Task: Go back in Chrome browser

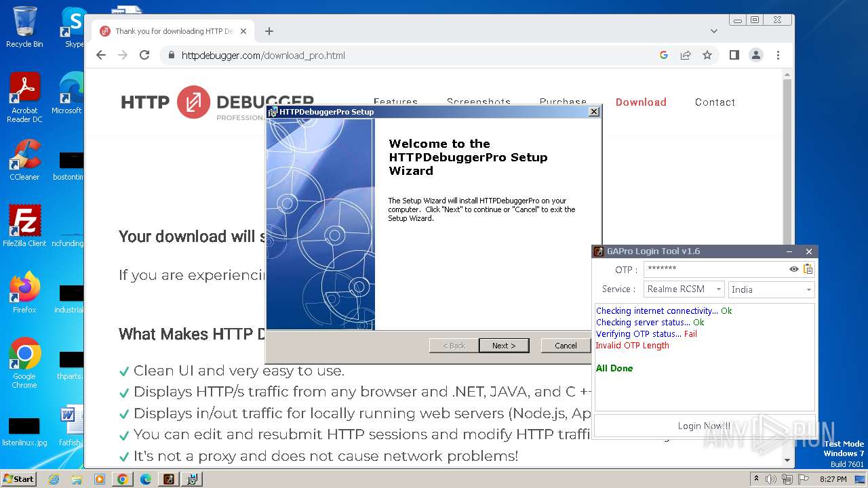Action: click(101, 56)
